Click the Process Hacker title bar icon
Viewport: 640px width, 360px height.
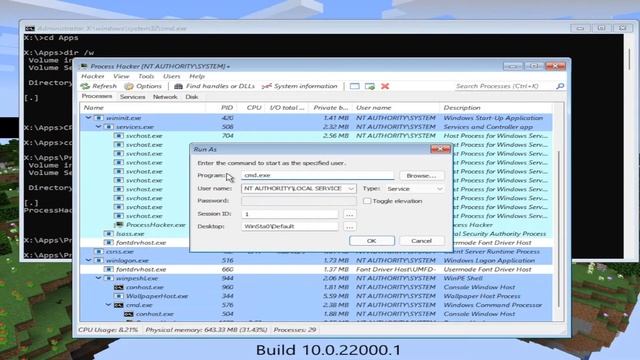tap(84, 66)
